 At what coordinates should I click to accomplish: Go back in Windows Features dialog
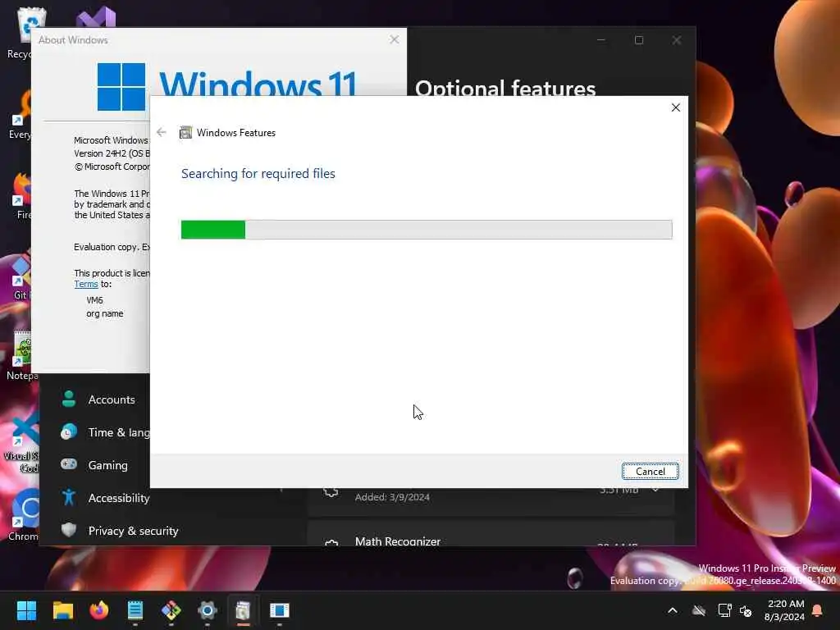162,132
